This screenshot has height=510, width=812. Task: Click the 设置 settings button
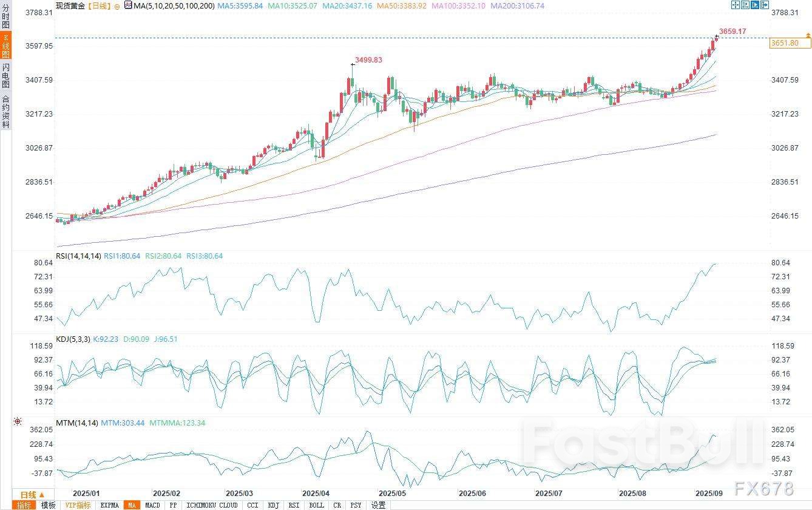(x=379, y=505)
